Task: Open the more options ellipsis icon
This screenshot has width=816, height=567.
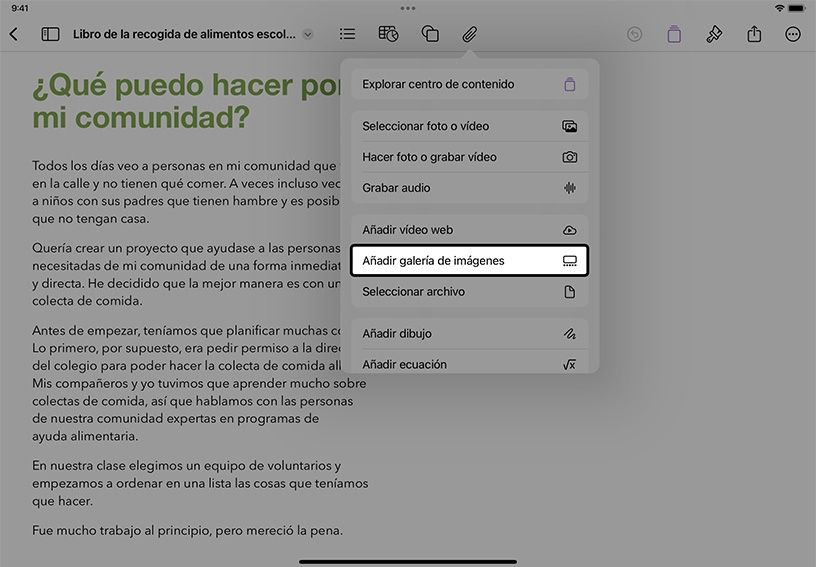Action: (x=793, y=34)
